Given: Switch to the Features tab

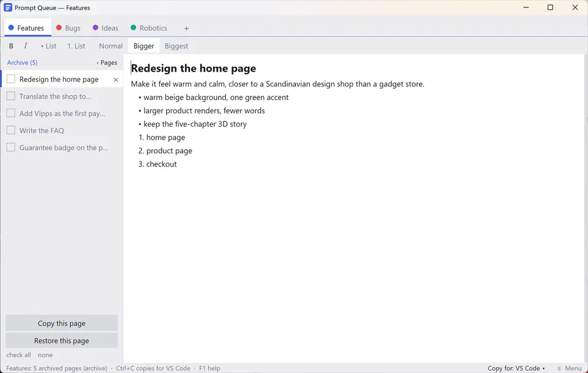Looking at the screenshot, I should click(28, 28).
